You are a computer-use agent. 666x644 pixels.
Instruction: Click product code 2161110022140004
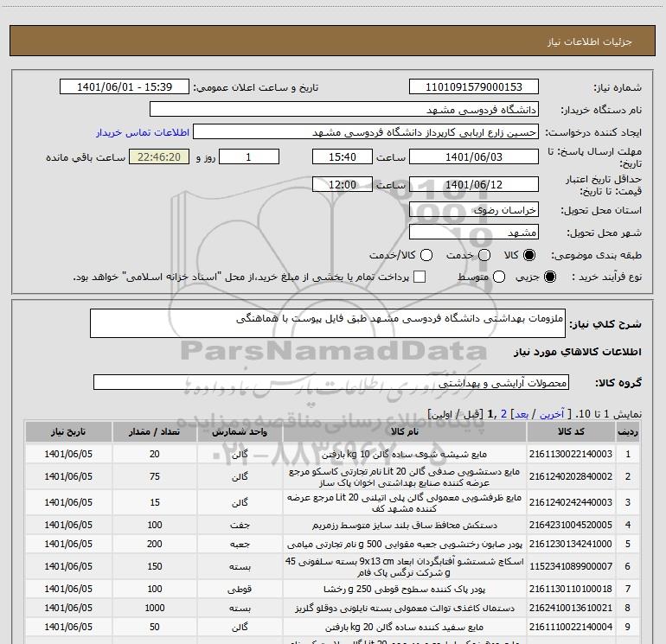click(571, 627)
